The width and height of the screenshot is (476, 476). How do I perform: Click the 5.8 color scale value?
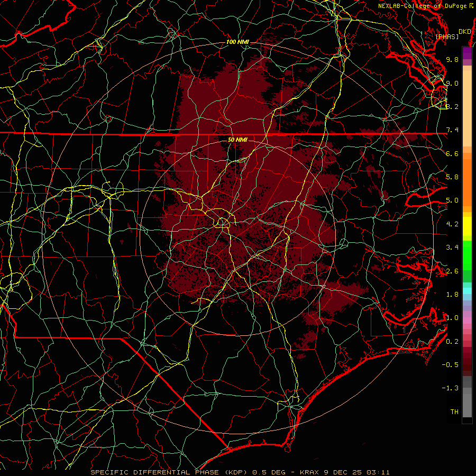click(452, 177)
